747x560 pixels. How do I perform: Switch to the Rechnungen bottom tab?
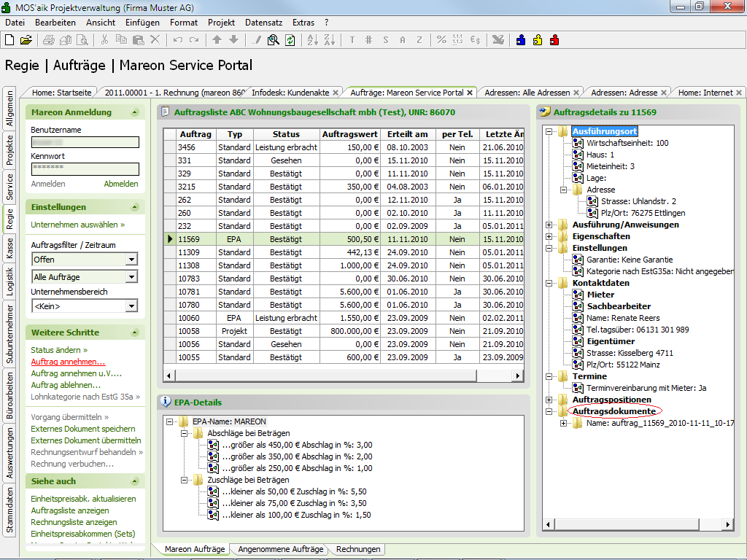pyautogui.click(x=358, y=549)
